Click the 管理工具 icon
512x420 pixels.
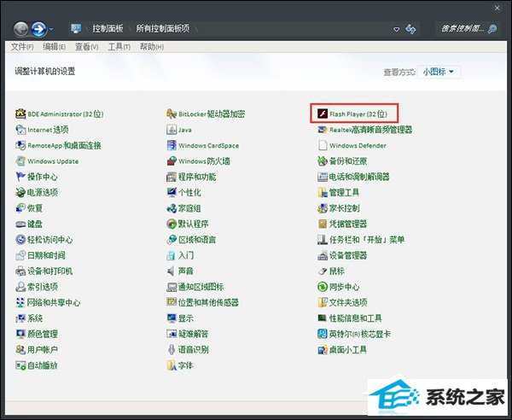click(x=323, y=192)
